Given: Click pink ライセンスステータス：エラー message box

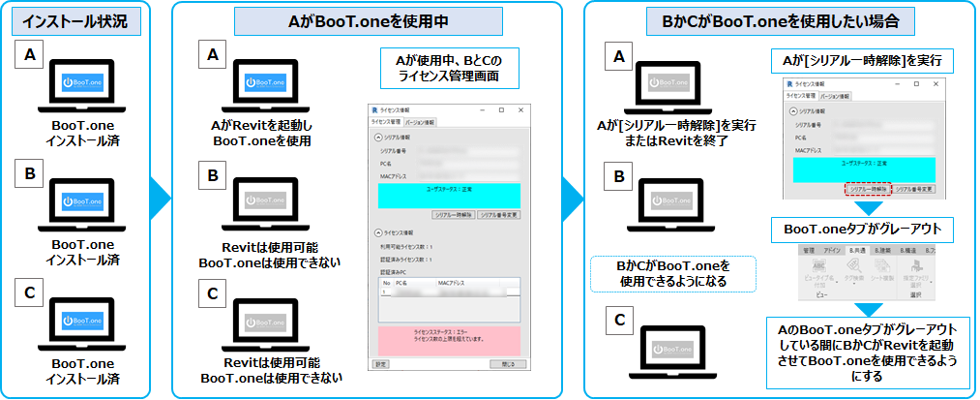Looking at the screenshot, I should click(x=450, y=341).
